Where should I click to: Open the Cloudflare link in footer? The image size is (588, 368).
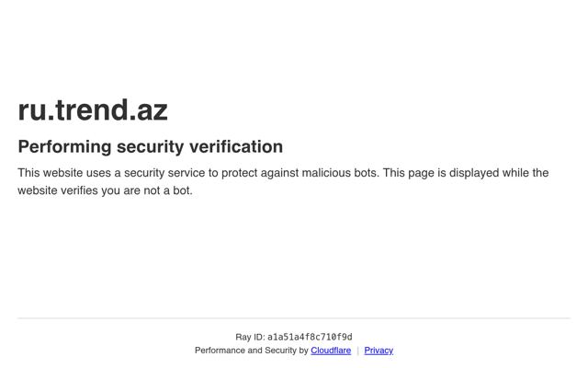click(331, 351)
